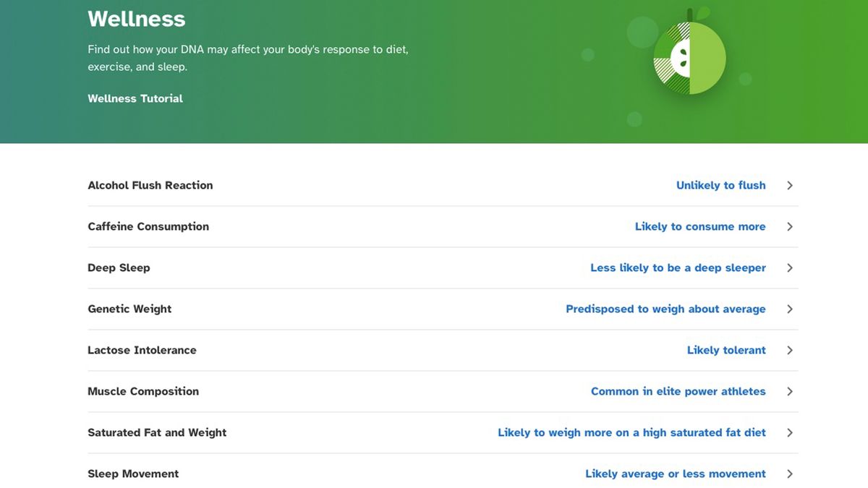Image resolution: width=868 pixels, height=488 pixels.
Task: Expand the Alcohol Flush Reaction chevron
Action: (789, 185)
